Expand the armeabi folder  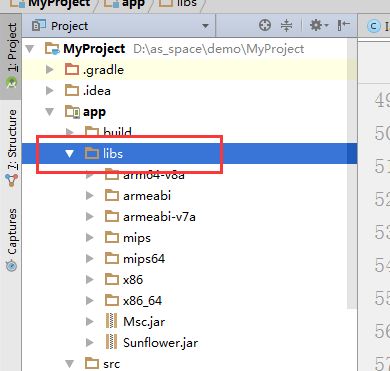coord(90,196)
